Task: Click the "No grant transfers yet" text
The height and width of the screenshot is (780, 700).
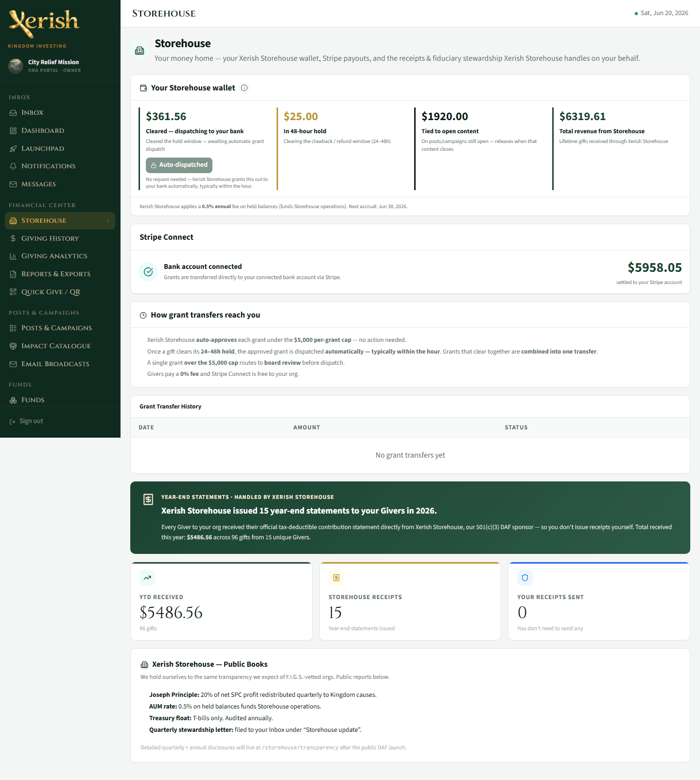Action: pyautogui.click(x=410, y=456)
